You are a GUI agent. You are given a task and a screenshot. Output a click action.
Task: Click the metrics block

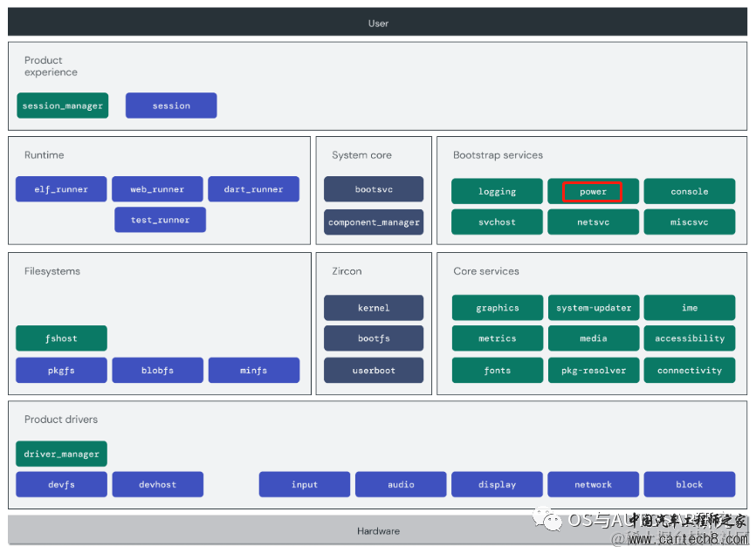pos(498,338)
